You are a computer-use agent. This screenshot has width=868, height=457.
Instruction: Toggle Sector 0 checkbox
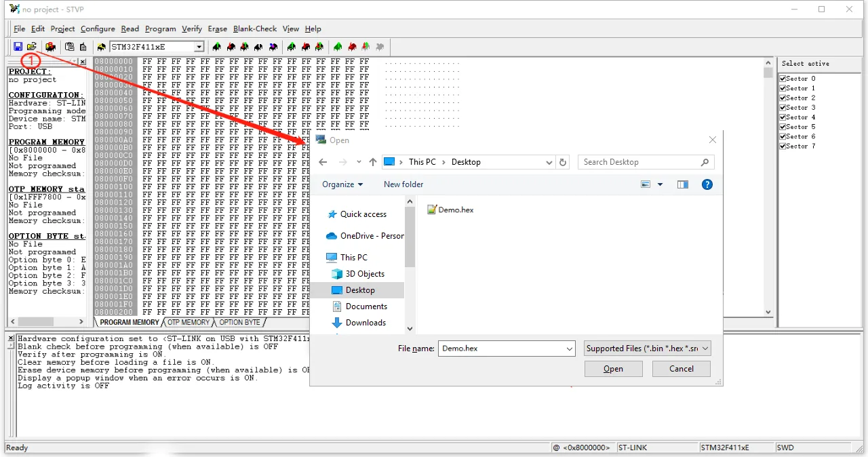[x=783, y=79]
